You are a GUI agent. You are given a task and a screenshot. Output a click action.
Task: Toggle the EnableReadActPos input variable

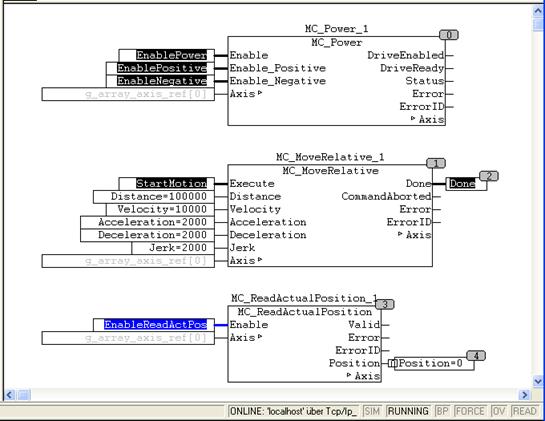tap(154, 325)
